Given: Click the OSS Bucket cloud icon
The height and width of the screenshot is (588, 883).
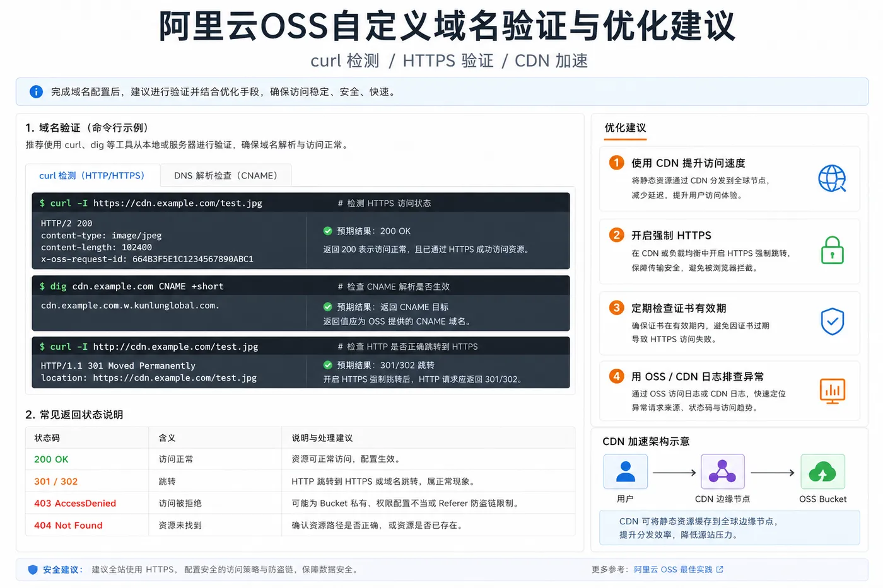Looking at the screenshot, I should click(x=822, y=471).
